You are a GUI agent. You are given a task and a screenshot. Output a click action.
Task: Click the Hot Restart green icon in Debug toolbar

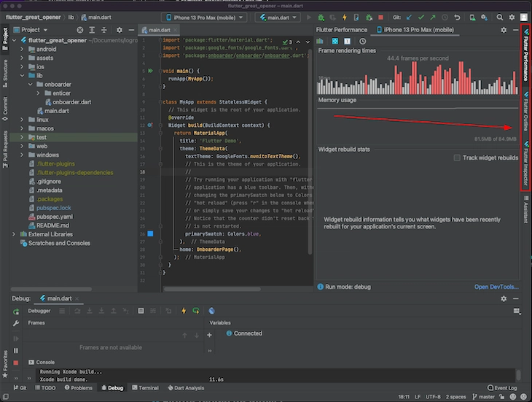click(x=196, y=311)
